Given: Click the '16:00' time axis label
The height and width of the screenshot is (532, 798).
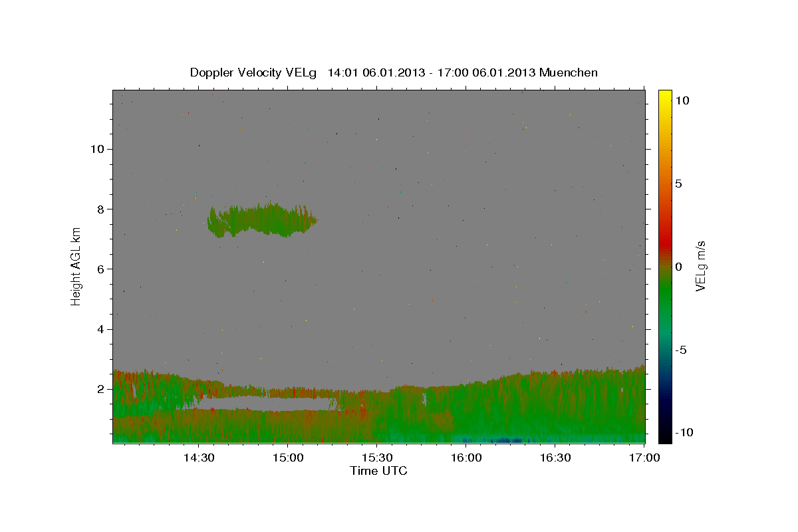Looking at the screenshot, I should [466, 458].
